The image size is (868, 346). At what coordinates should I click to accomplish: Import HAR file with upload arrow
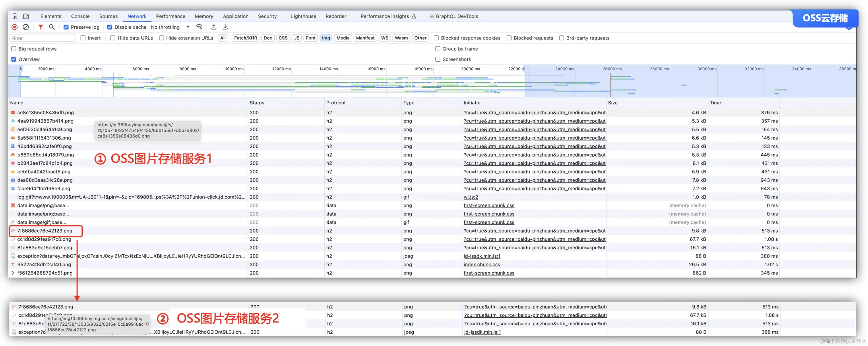pyautogui.click(x=214, y=27)
